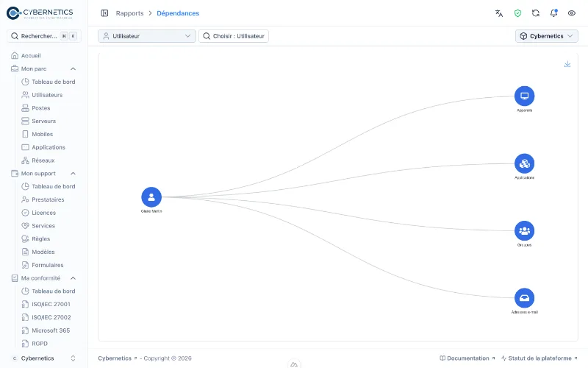Click the green security shield icon

click(x=517, y=13)
